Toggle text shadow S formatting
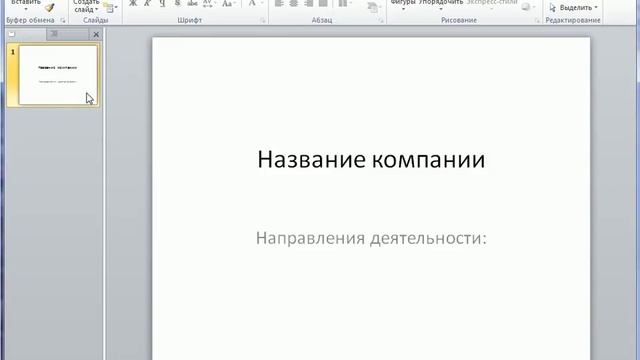The height and width of the screenshot is (360, 640). (177, 4)
